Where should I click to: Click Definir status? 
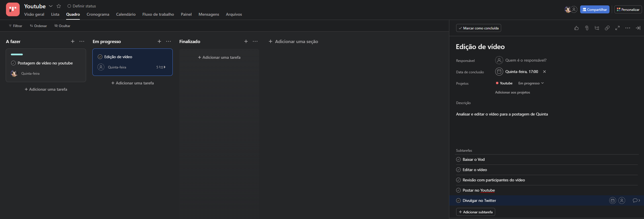(82, 6)
